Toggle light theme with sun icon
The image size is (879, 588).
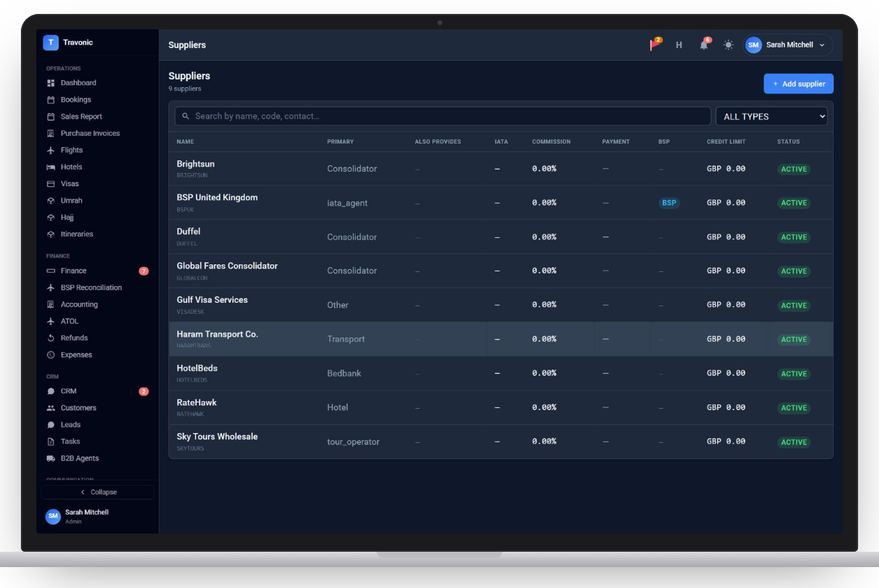[728, 45]
